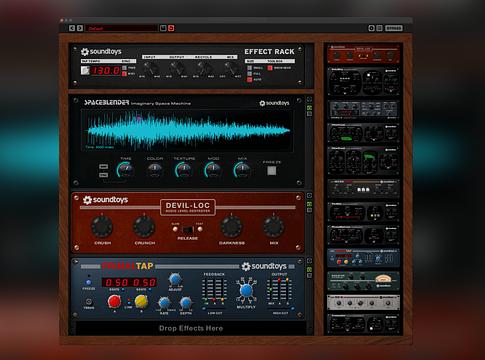Toggle green power button beside SpaceBlender
The image size is (485, 360).
coord(309,107)
